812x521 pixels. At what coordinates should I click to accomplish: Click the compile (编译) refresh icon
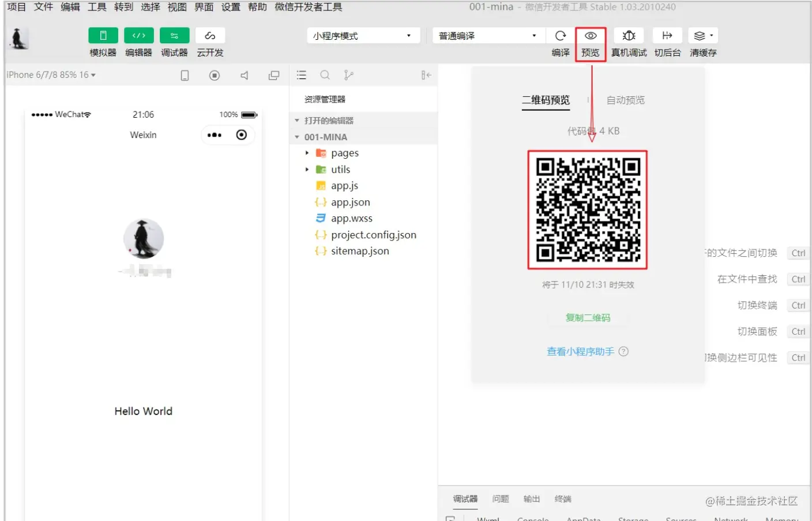[561, 36]
